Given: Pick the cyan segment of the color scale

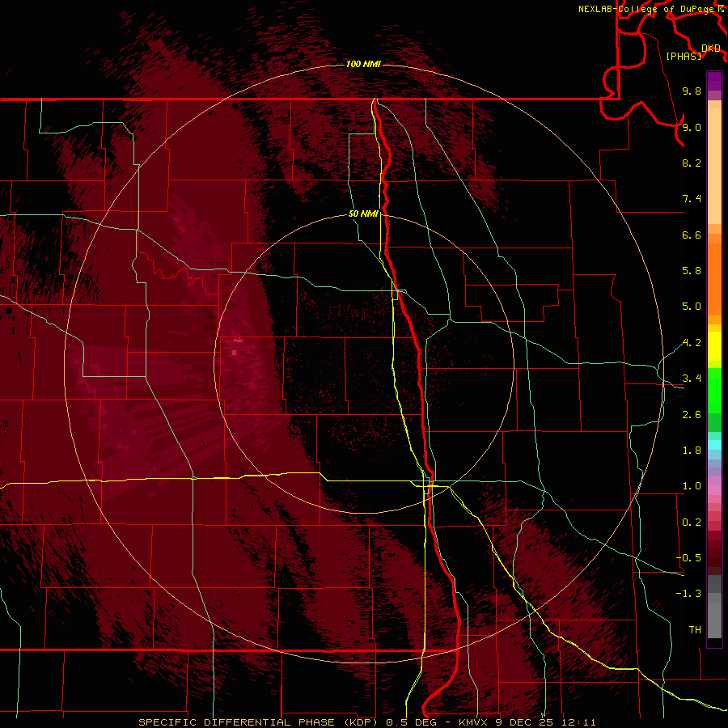Looking at the screenshot, I should (x=714, y=445).
